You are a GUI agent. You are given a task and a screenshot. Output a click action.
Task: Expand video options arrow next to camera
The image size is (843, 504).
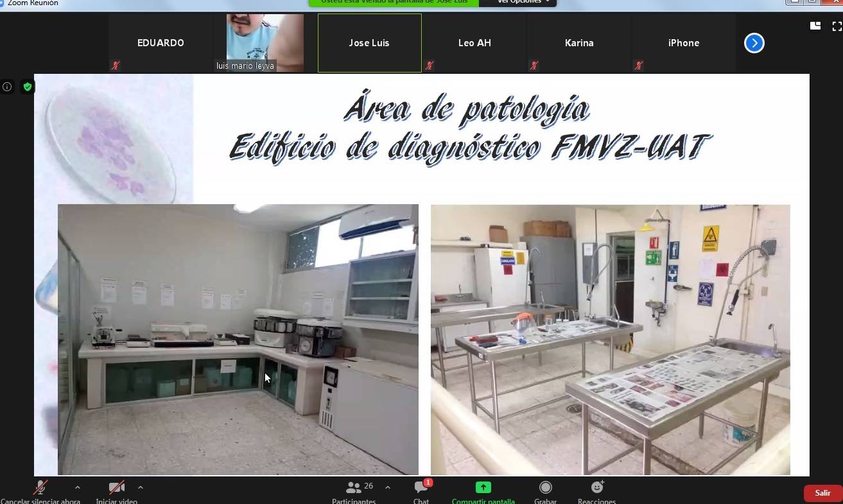(x=141, y=487)
